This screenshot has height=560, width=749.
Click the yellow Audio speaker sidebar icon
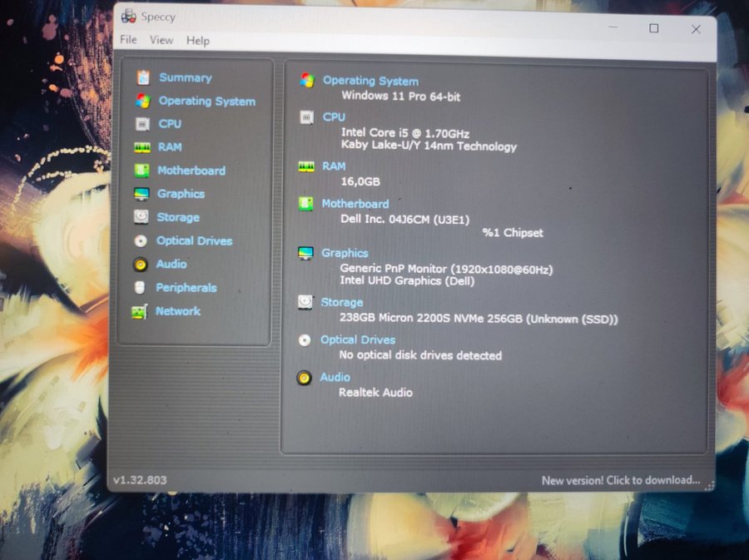[141, 264]
